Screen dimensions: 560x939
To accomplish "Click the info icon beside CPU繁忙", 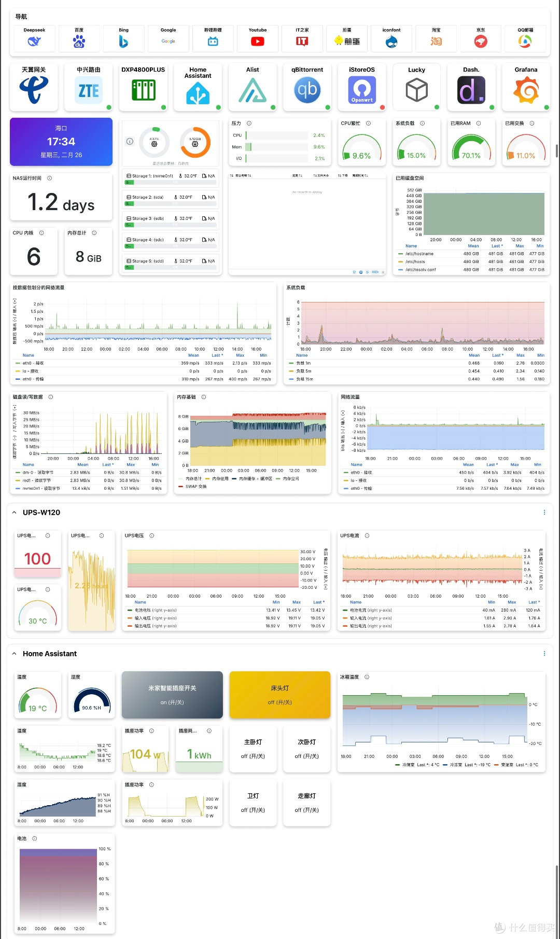I will point(368,123).
